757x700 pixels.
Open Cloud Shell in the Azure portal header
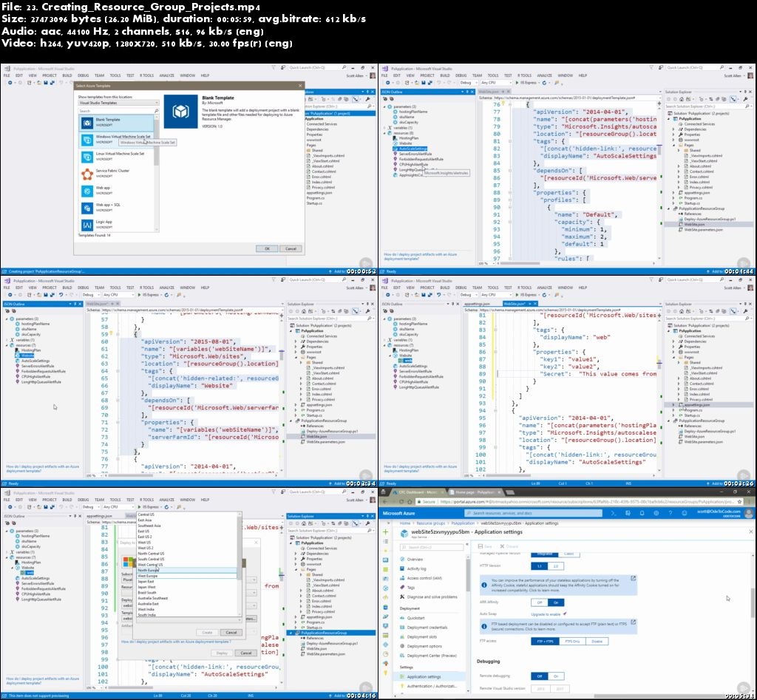(x=614, y=513)
